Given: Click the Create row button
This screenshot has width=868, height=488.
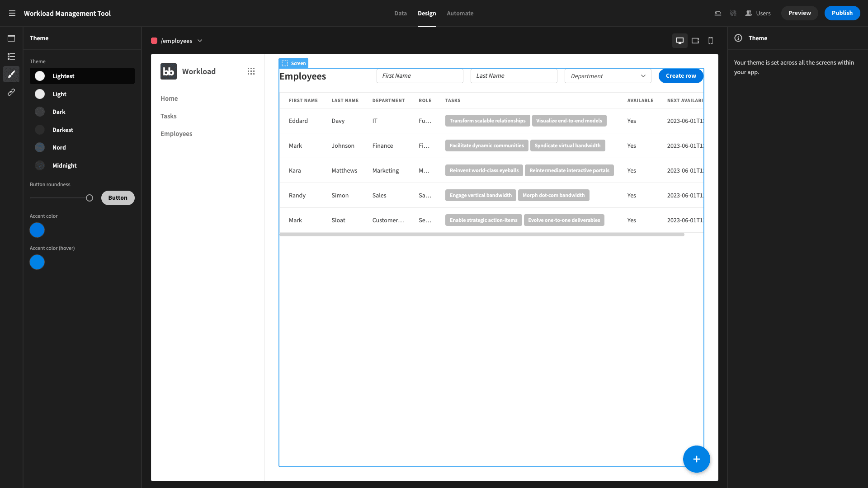Looking at the screenshot, I should click(x=681, y=75).
